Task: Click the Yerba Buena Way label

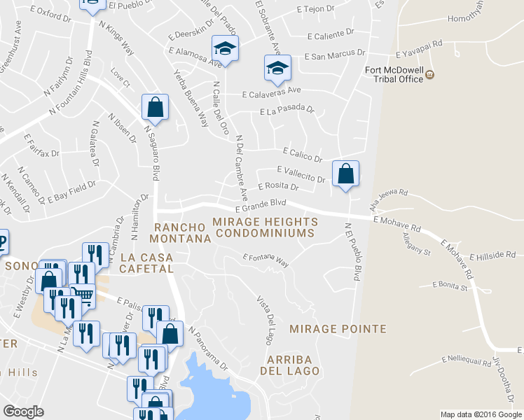Action: coord(191,99)
